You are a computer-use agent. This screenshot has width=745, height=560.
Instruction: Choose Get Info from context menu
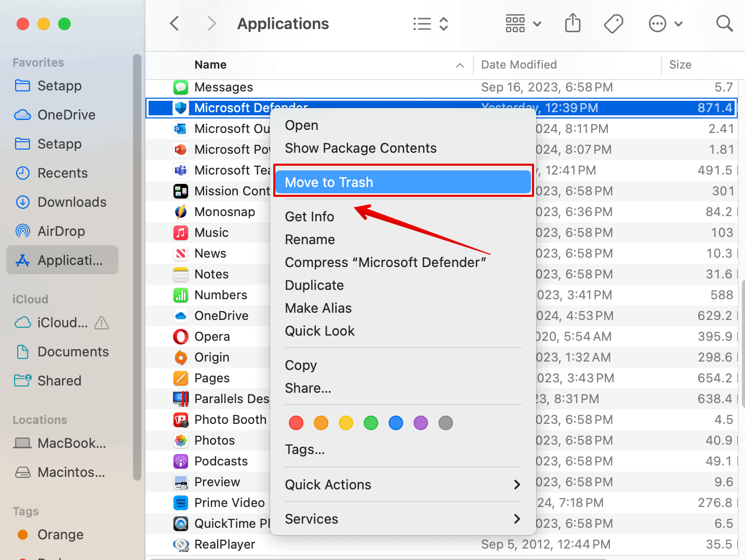(310, 217)
